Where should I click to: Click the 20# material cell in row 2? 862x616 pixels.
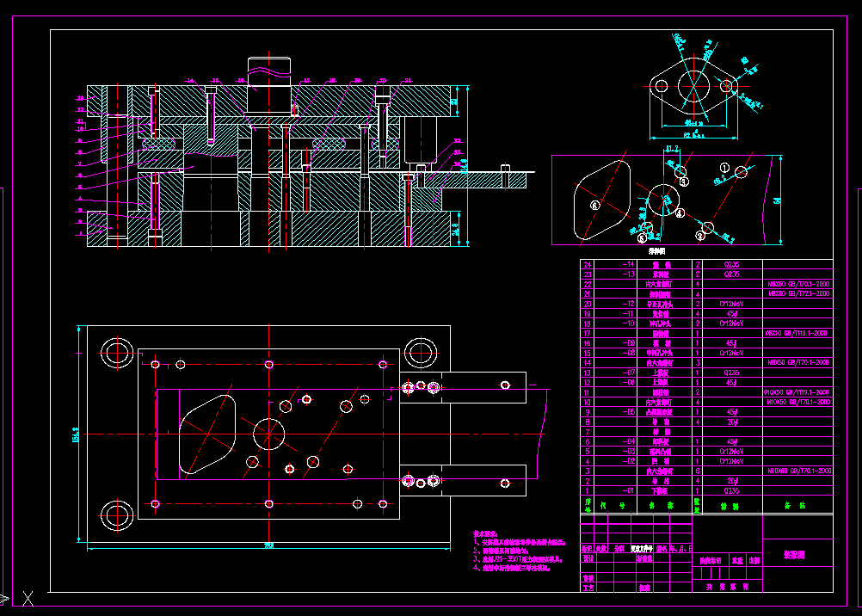tap(731, 481)
